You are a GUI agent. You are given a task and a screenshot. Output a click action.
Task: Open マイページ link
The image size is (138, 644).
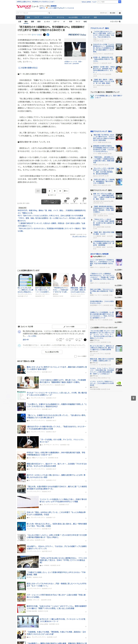[x=103, y=13]
